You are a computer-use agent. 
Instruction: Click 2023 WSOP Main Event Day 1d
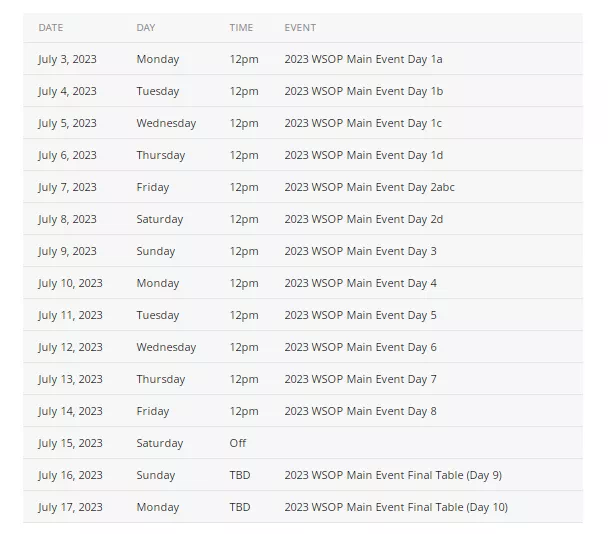(x=363, y=155)
